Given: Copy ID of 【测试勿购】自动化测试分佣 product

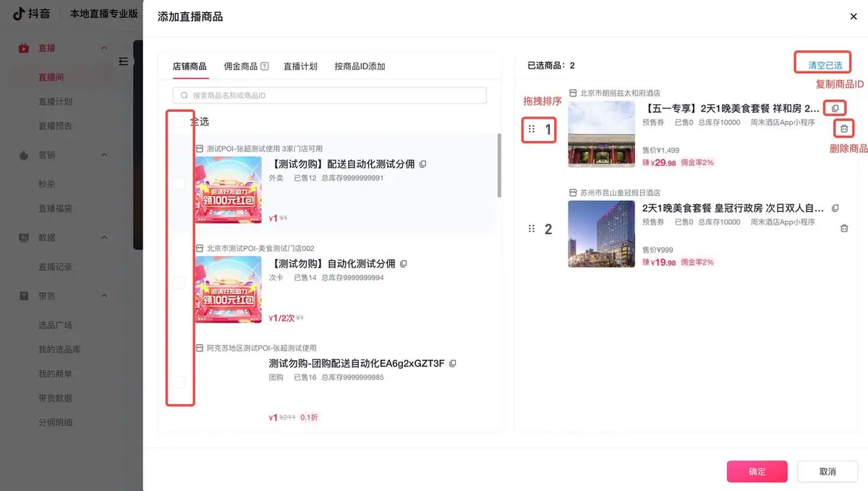Looking at the screenshot, I should 404,263.
